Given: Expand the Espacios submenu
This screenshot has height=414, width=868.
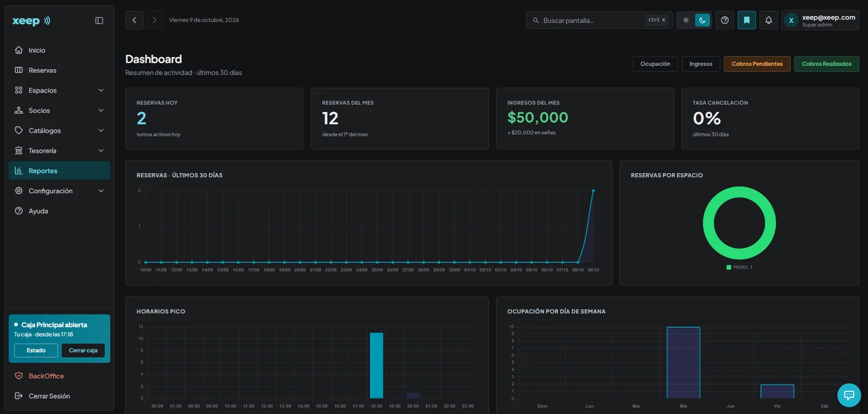Looking at the screenshot, I should 60,90.
